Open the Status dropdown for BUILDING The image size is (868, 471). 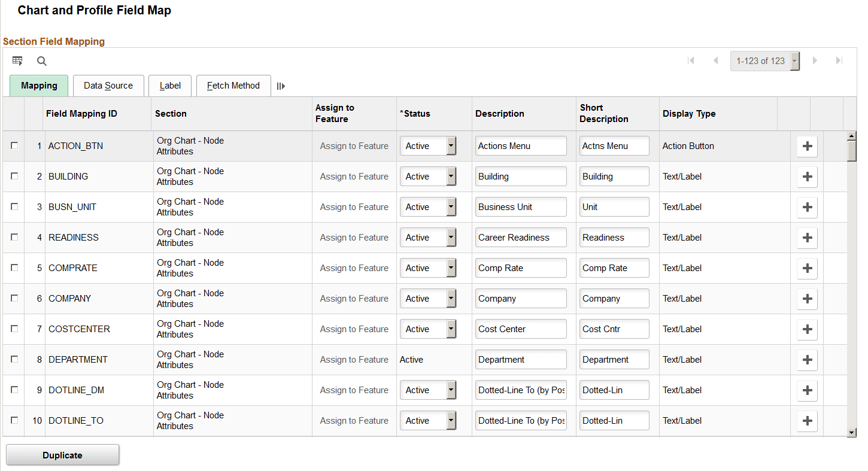pos(450,176)
